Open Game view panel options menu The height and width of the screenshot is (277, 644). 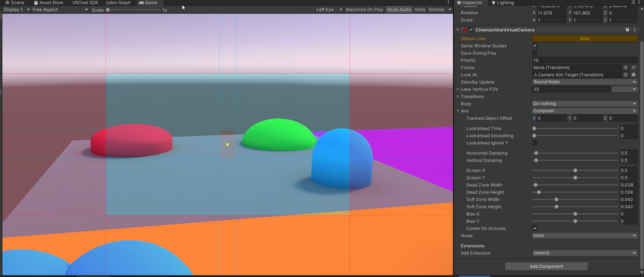click(448, 3)
